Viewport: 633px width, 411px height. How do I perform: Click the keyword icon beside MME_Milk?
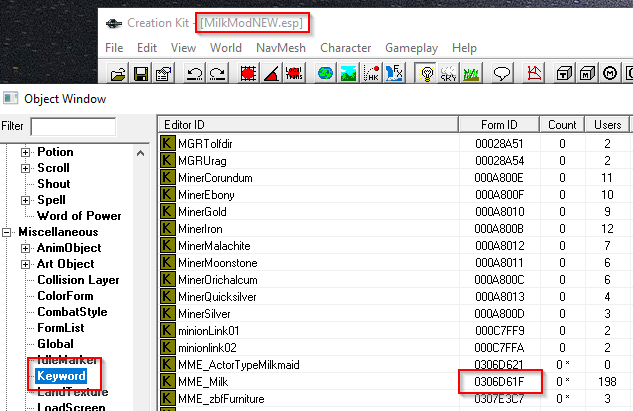tap(168, 381)
